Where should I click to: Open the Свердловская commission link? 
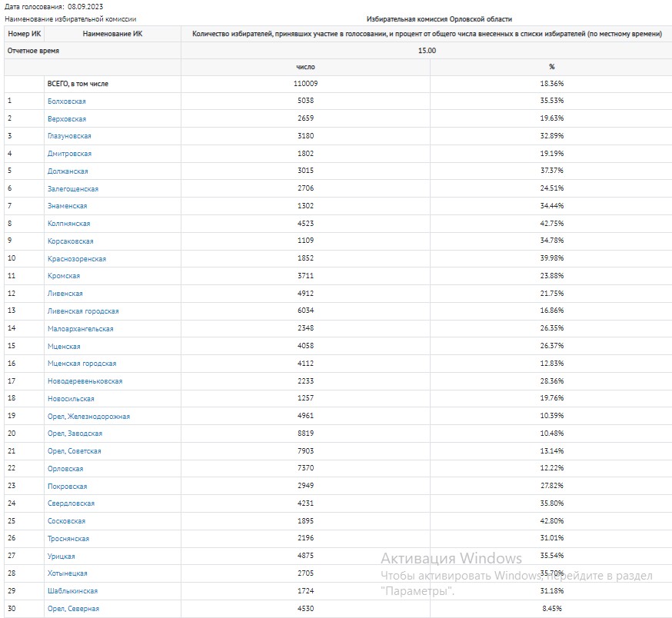click(x=71, y=503)
